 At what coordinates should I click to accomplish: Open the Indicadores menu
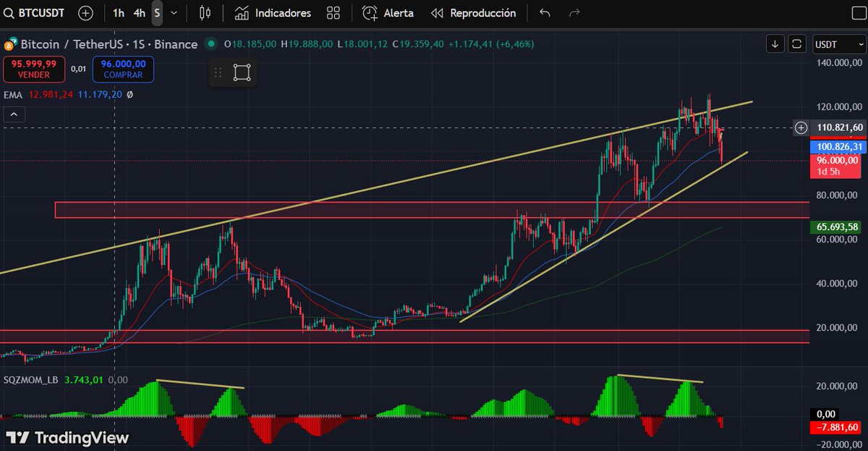[x=273, y=13]
